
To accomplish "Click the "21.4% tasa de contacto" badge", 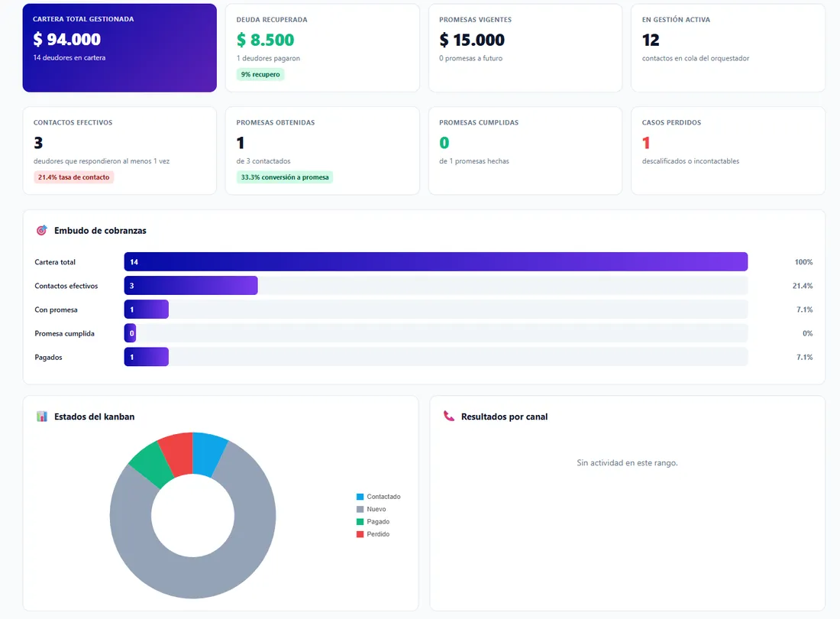I will [x=73, y=177].
